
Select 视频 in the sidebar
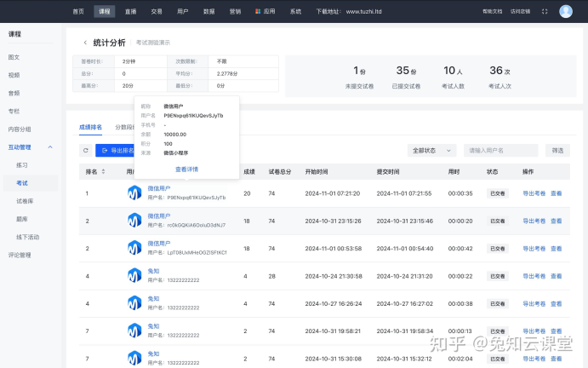[14, 75]
